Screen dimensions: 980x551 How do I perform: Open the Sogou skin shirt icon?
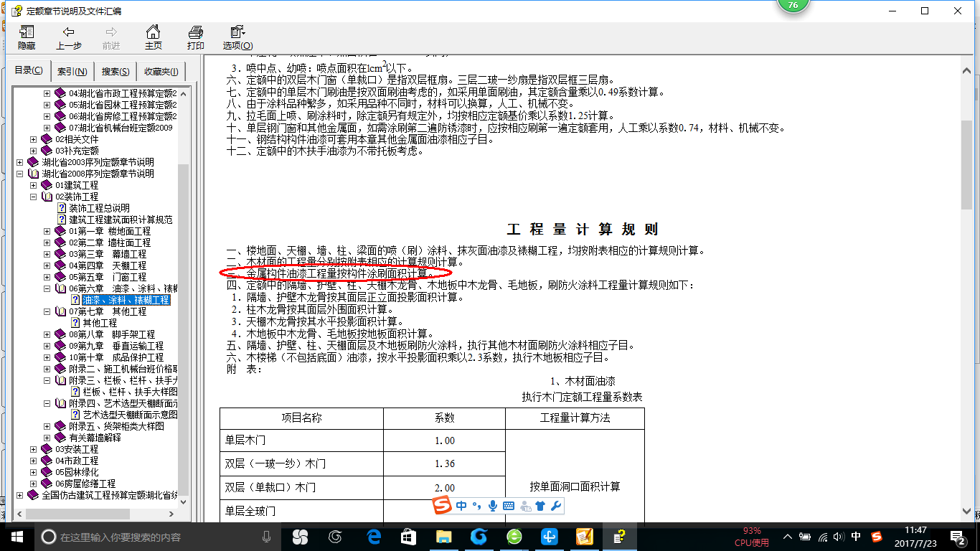click(540, 506)
